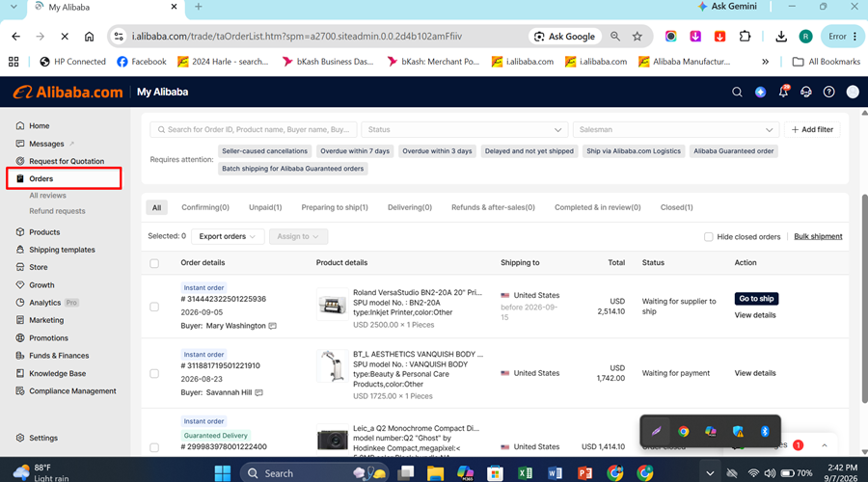
Task: Show more bookmarks with the double chevron
Action: [x=765, y=62]
